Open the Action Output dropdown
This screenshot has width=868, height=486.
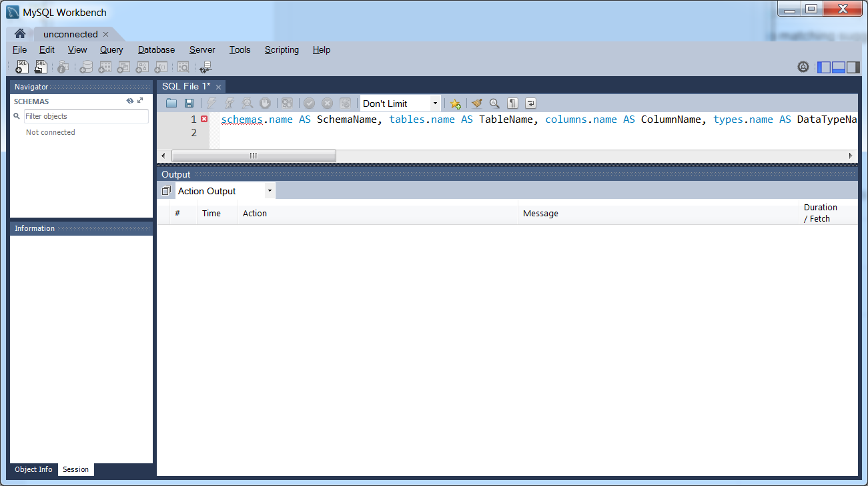(269, 190)
